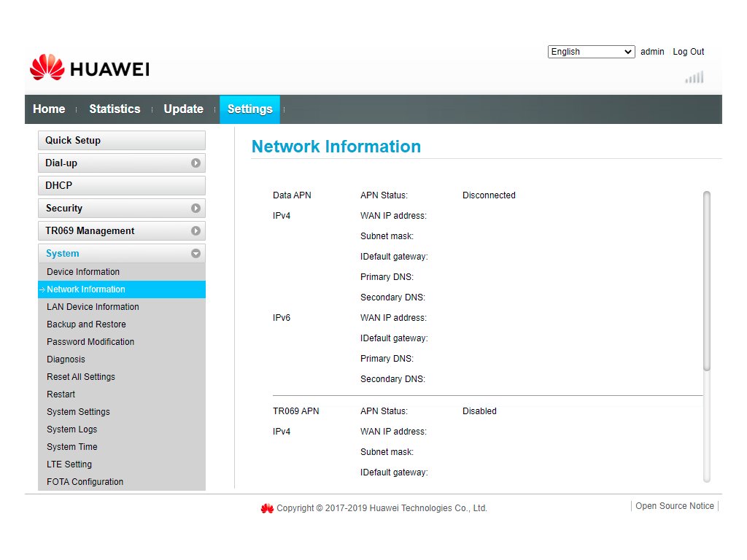The height and width of the screenshot is (560, 747).
Task: Open the Open Source Notice link
Action: click(x=674, y=506)
